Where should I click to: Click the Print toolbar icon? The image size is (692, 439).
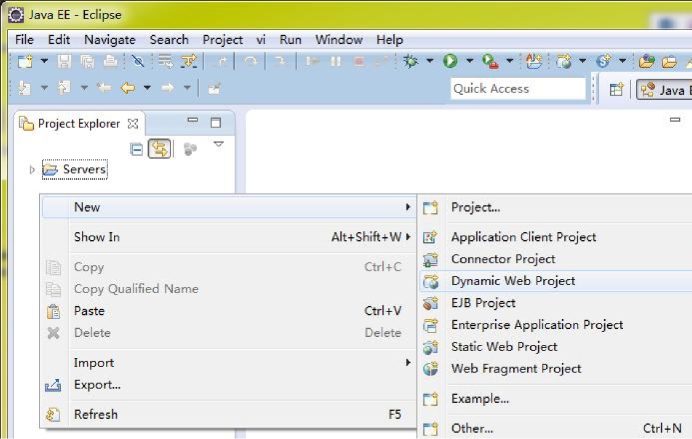click(x=110, y=61)
